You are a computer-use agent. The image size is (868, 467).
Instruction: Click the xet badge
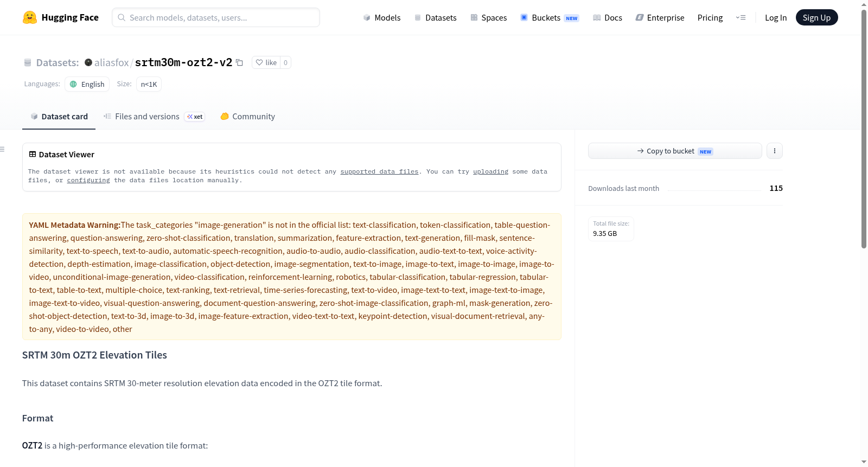[195, 117]
